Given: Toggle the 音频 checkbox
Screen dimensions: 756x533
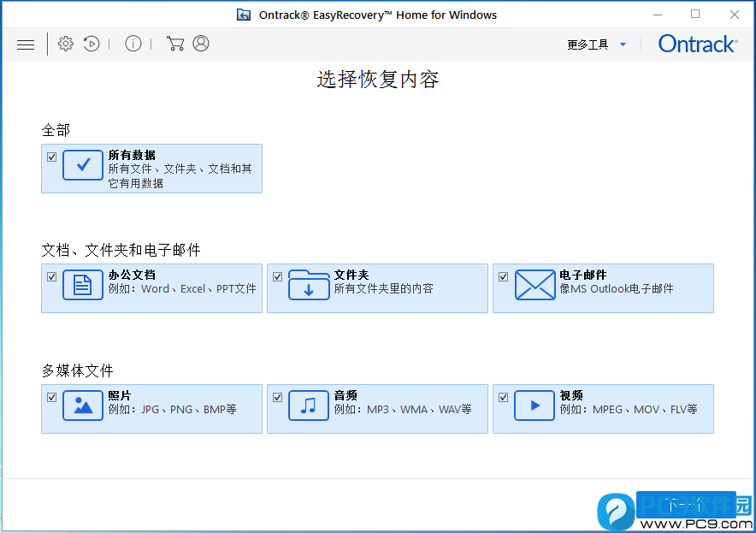Looking at the screenshot, I should coord(277,398).
